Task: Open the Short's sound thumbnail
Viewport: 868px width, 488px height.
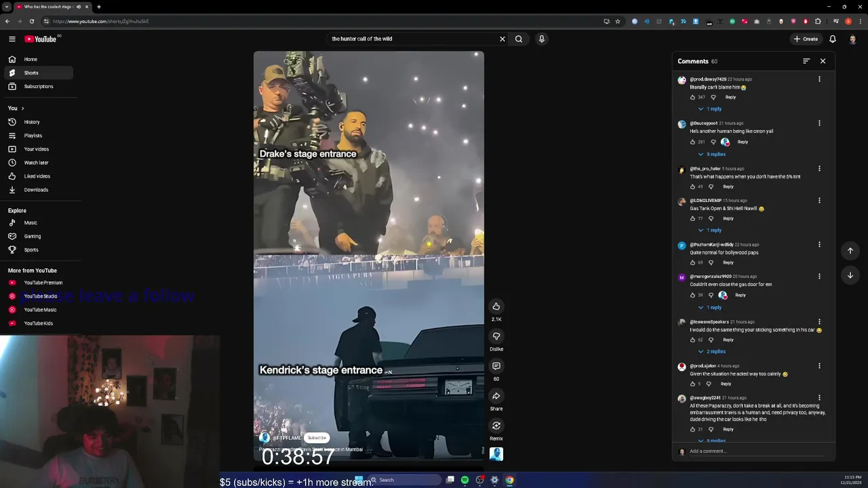Action: coord(496,454)
